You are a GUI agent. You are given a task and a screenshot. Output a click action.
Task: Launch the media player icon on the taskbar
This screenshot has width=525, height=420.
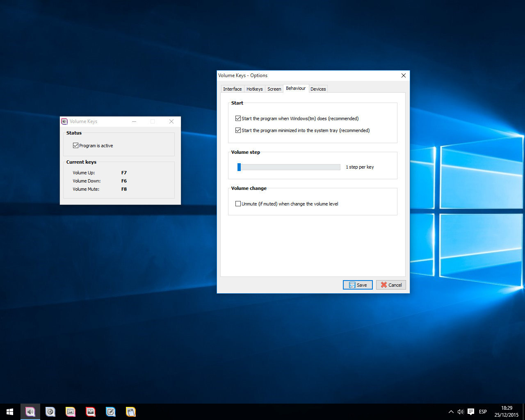coord(50,411)
